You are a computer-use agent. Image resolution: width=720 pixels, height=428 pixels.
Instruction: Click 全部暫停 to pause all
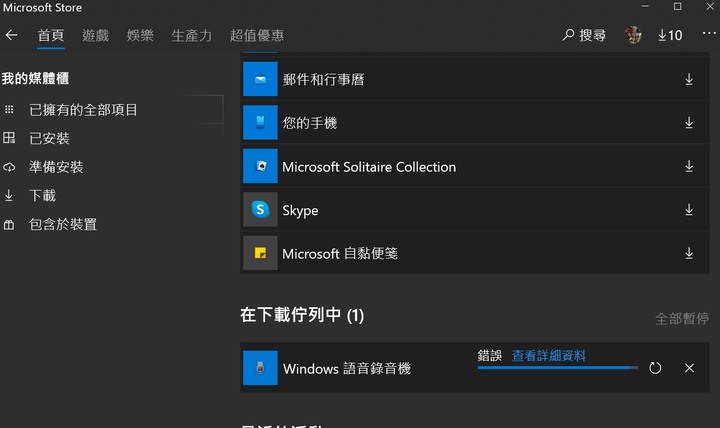coord(682,319)
